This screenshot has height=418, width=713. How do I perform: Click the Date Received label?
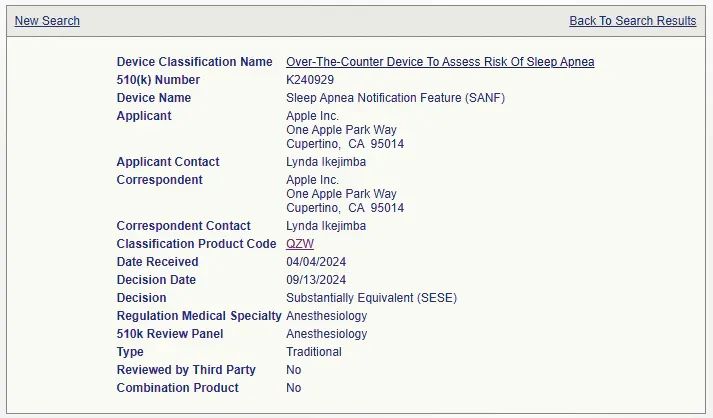[157, 262]
